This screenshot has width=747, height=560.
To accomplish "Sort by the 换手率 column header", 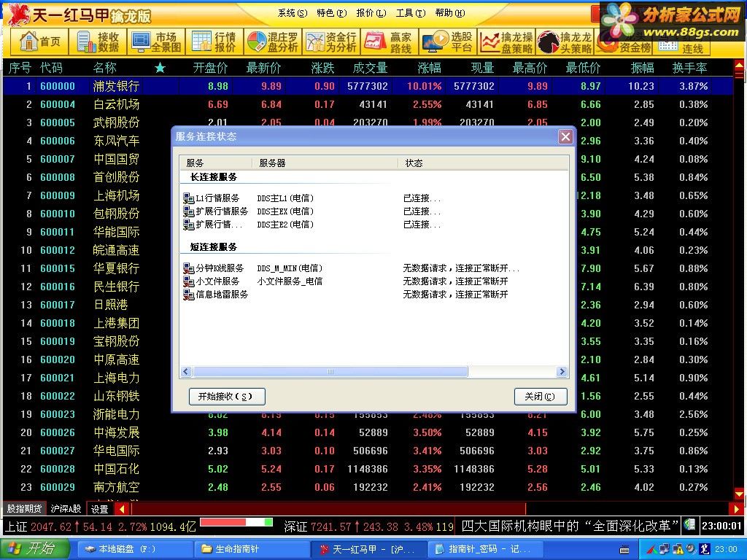I will click(689, 68).
